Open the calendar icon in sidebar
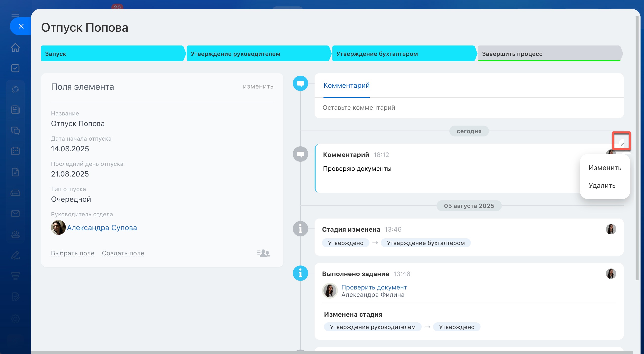The width and height of the screenshot is (644, 354). [15, 151]
